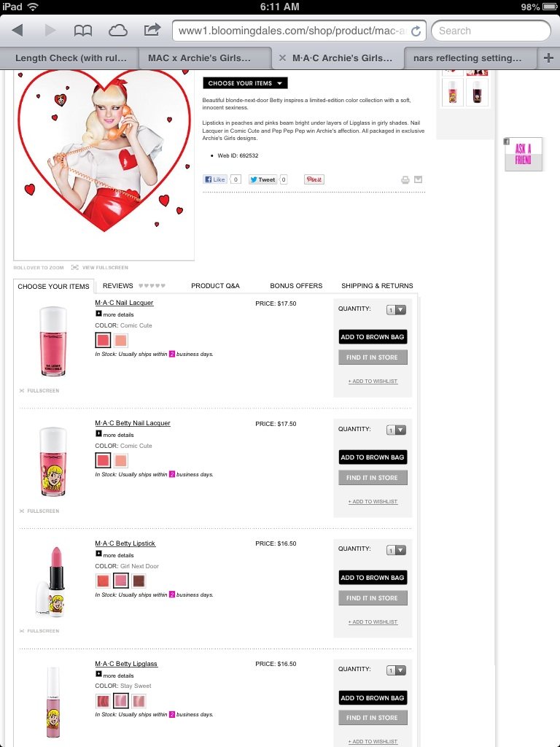560x747 pixels.
Task: Click Add to Wishlist for Betty Lipstick
Action: [373, 622]
